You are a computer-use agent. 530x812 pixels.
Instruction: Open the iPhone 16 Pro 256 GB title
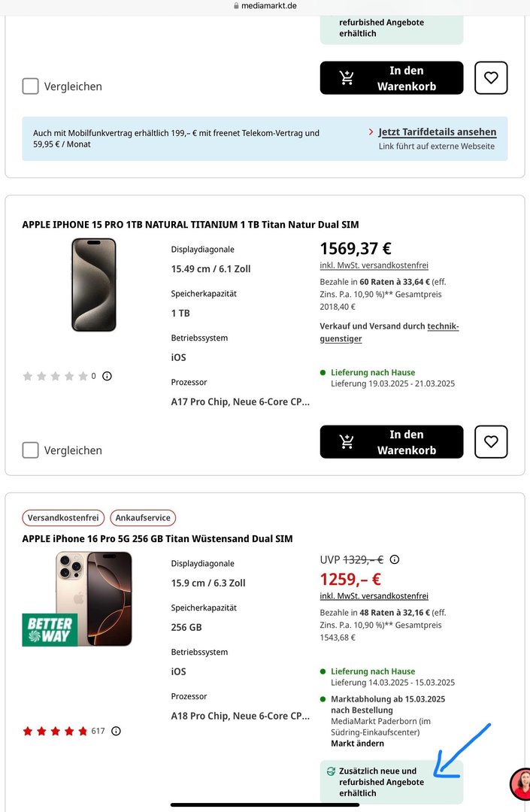coord(157,539)
